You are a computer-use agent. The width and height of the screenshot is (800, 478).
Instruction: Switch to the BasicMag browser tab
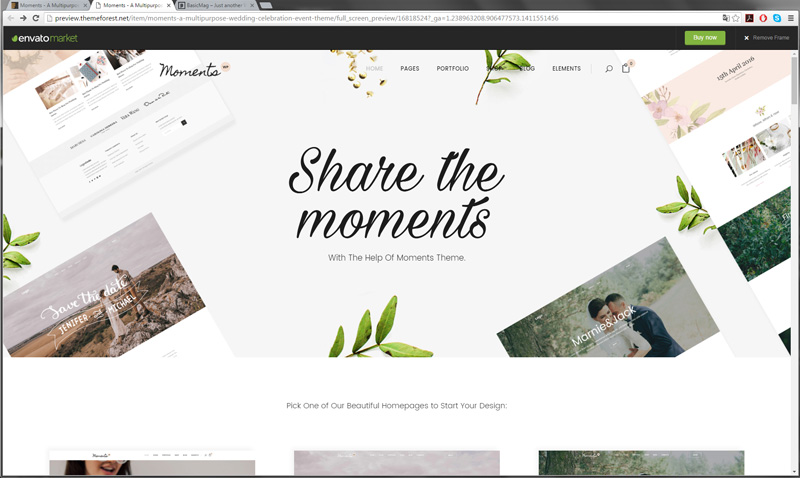click(216, 5)
